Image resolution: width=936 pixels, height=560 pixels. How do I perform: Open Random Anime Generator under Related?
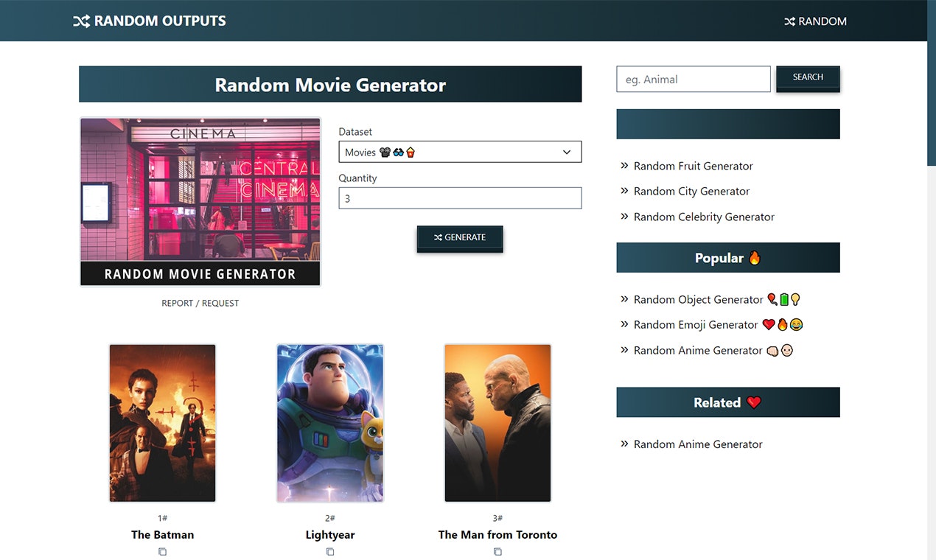698,444
